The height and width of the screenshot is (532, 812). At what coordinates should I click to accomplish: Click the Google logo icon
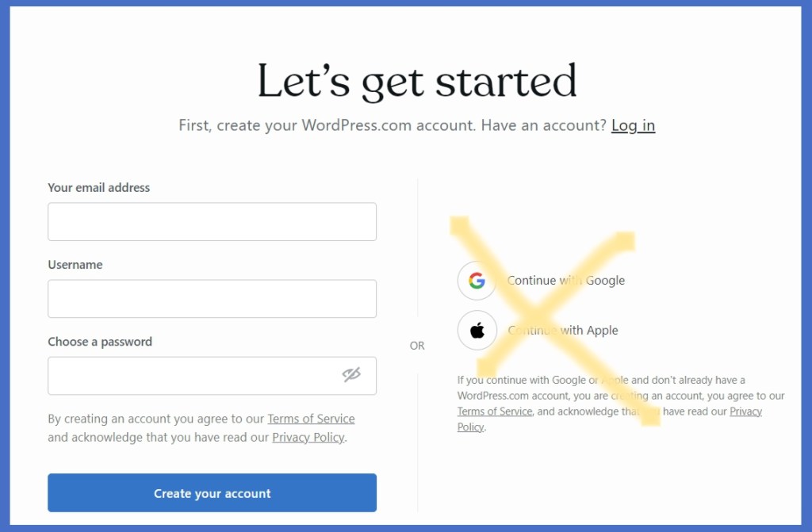477,281
